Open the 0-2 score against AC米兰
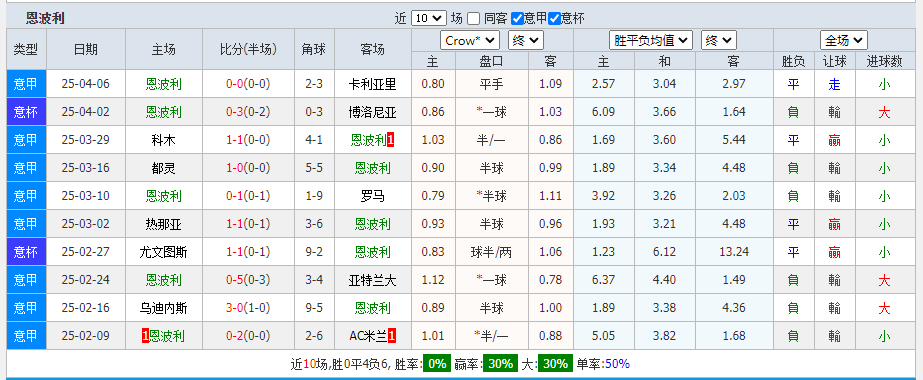 pyautogui.click(x=235, y=336)
